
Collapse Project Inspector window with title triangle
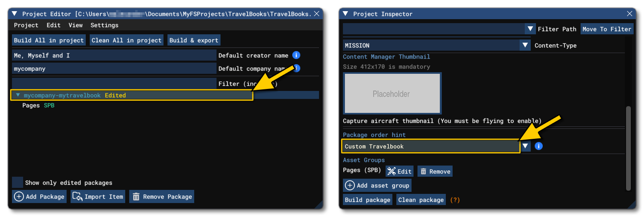point(345,14)
